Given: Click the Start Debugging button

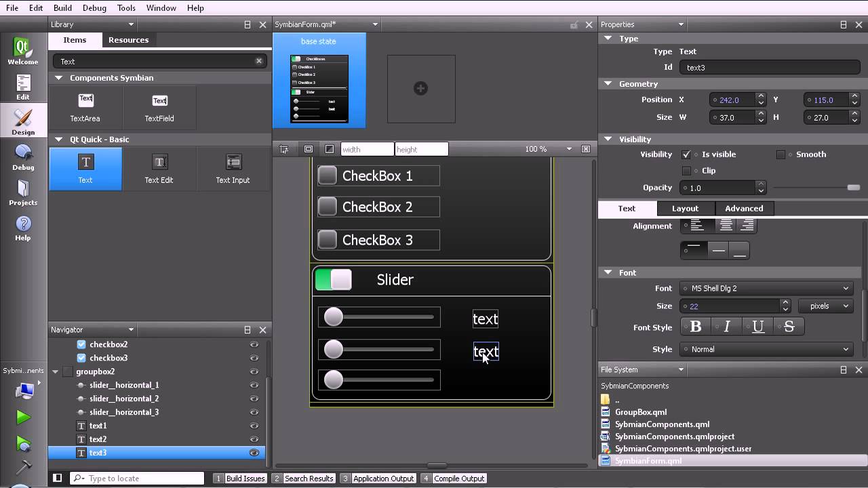Looking at the screenshot, I should pos(23,443).
